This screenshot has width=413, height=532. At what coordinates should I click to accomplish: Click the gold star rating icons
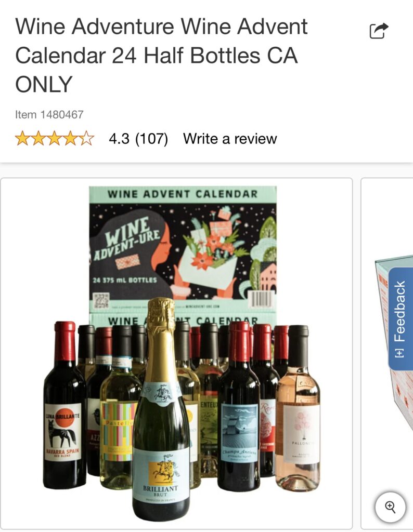tap(54, 138)
